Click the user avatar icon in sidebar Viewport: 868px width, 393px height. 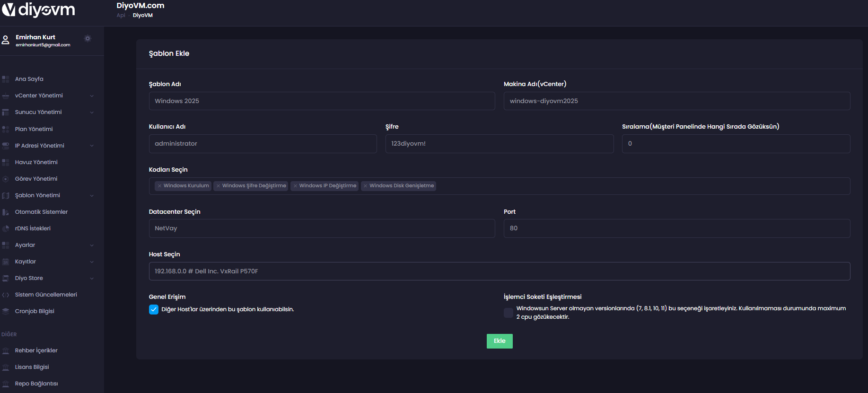(x=6, y=40)
